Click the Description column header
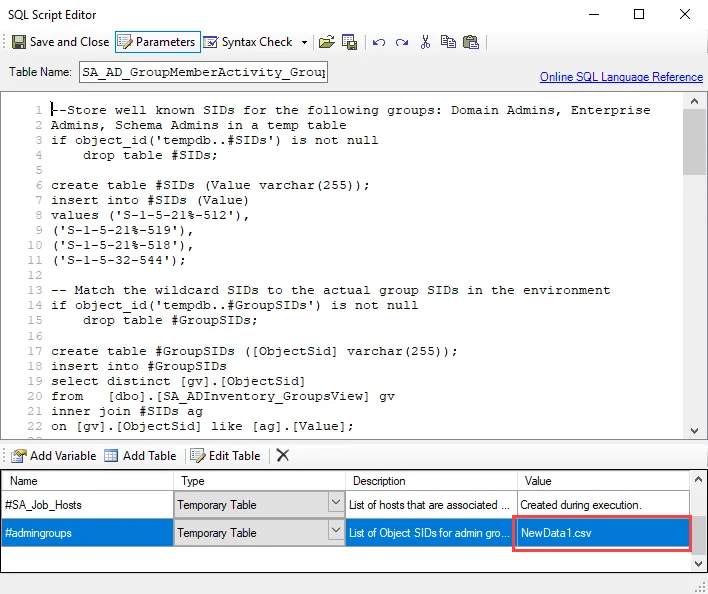The image size is (708, 594). (x=431, y=481)
